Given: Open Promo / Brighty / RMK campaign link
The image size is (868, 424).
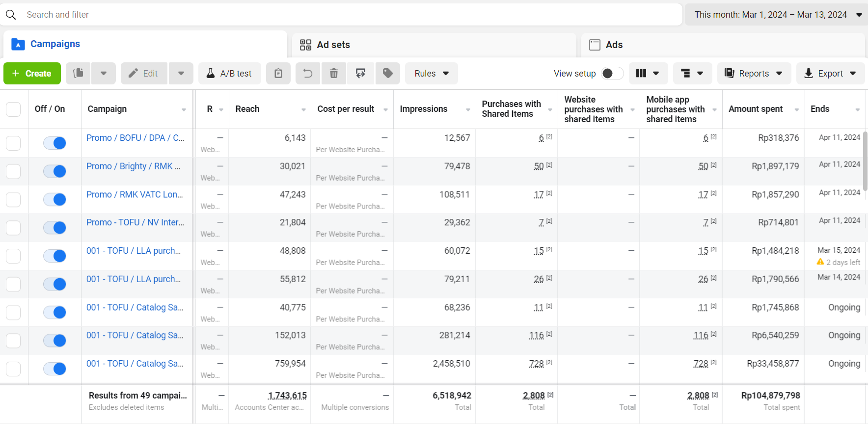Looking at the screenshot, I should coord(134,166).
